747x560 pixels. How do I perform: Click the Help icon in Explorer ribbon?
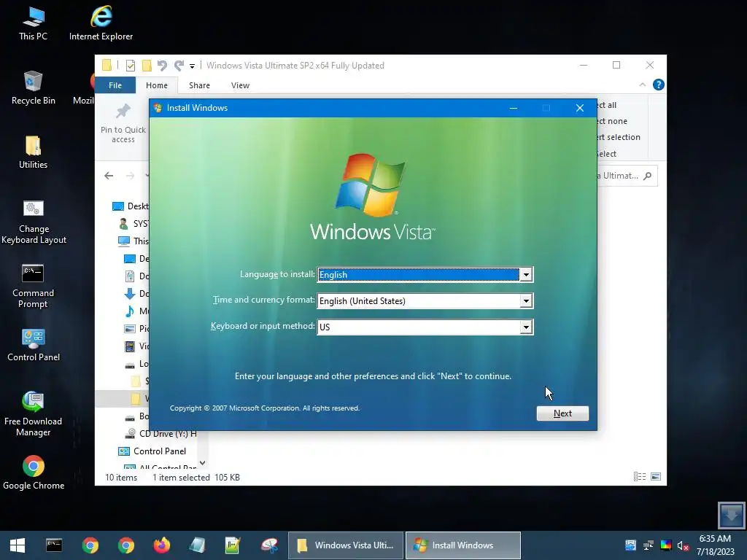tap(659, 85)
